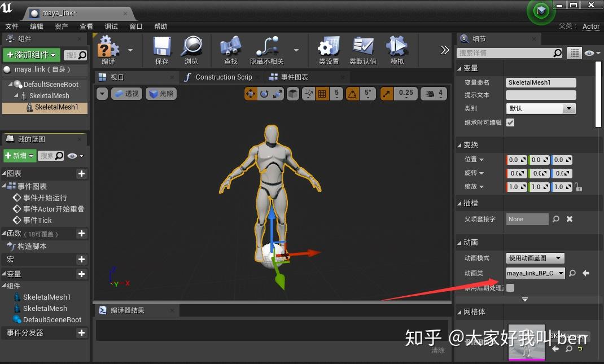Enable the 继承时可编辑 checkbox

tap(510, 122)
